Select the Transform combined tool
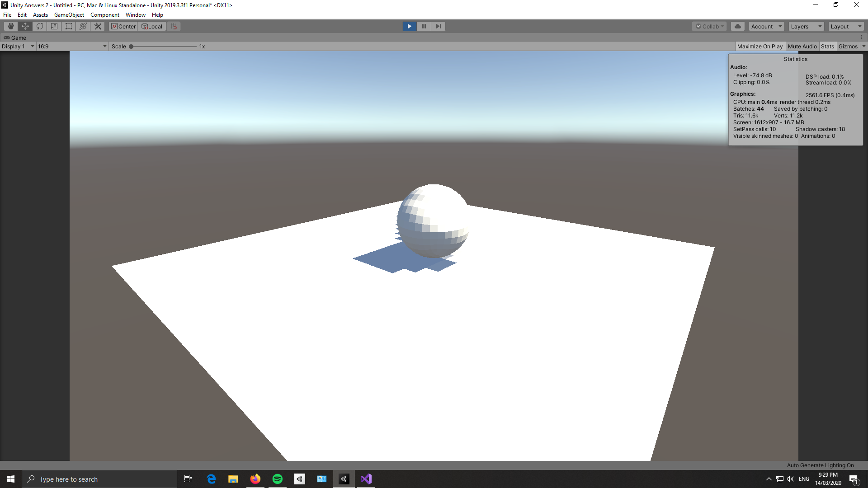The height and width of the screenshot is (488, 868). [83, 26]
